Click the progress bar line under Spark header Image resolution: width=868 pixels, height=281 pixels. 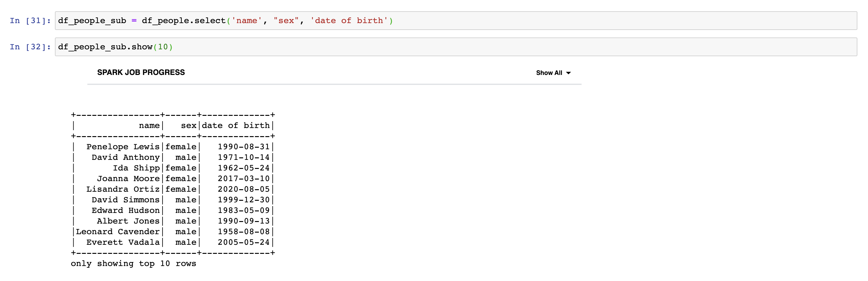pyautogui.click(x=334, y=84)
